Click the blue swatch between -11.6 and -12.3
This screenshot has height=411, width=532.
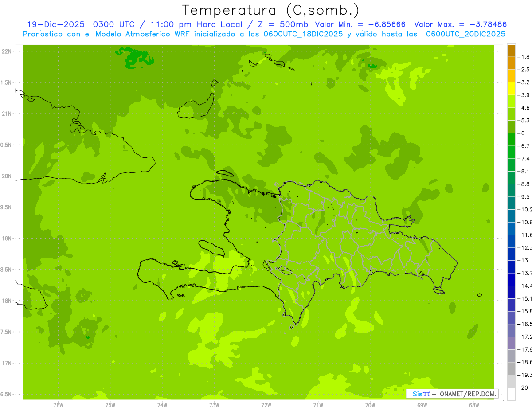511,241
